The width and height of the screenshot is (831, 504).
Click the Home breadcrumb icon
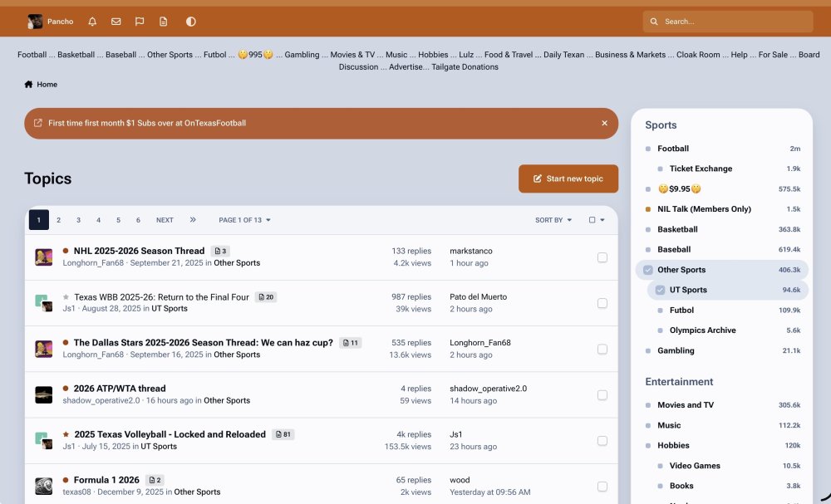point(29,85)
